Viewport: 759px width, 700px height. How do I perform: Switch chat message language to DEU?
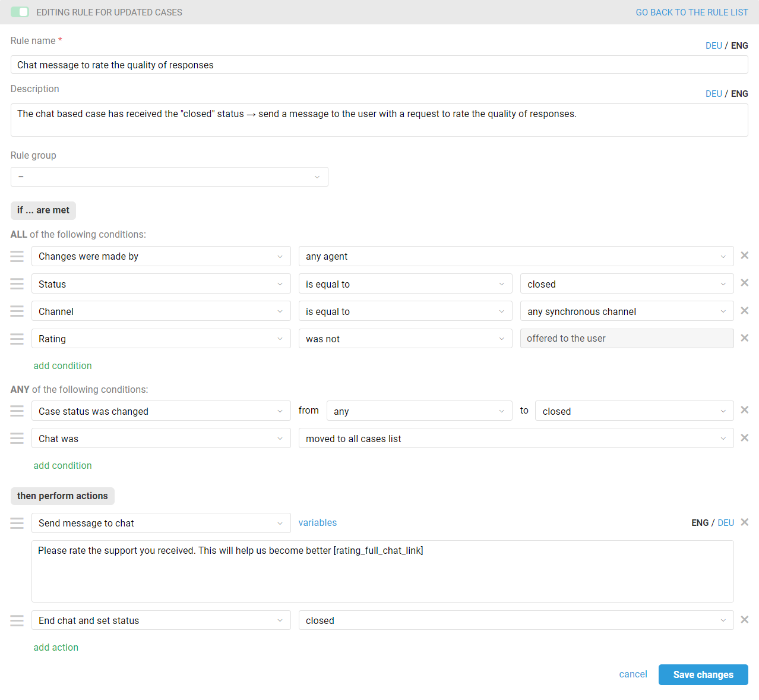[725, 523]
